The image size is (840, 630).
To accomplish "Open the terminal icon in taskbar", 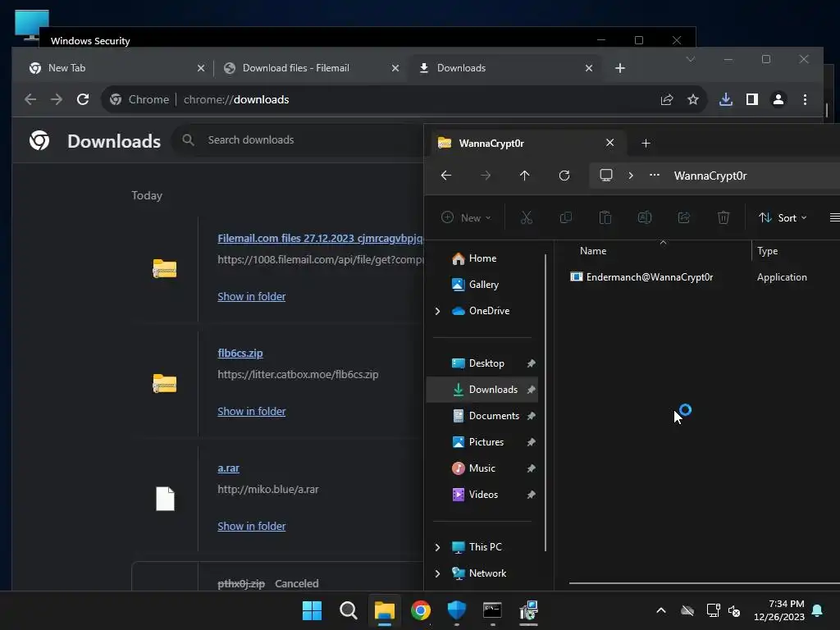I will tap(492, 610).
